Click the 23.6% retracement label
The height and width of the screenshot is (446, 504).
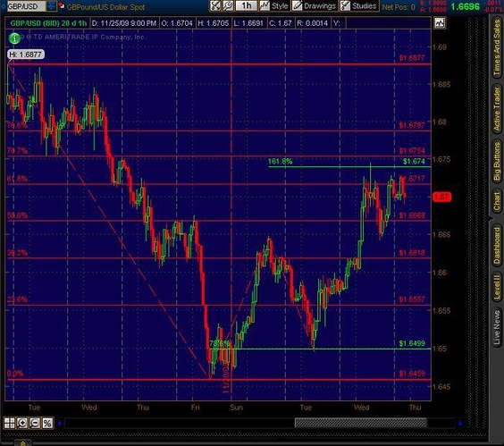tap(17, 299)
